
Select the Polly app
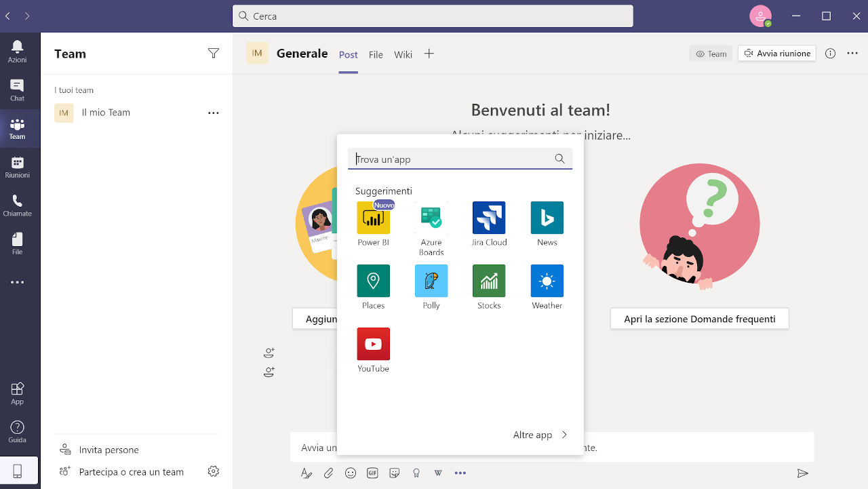[431, 288]
